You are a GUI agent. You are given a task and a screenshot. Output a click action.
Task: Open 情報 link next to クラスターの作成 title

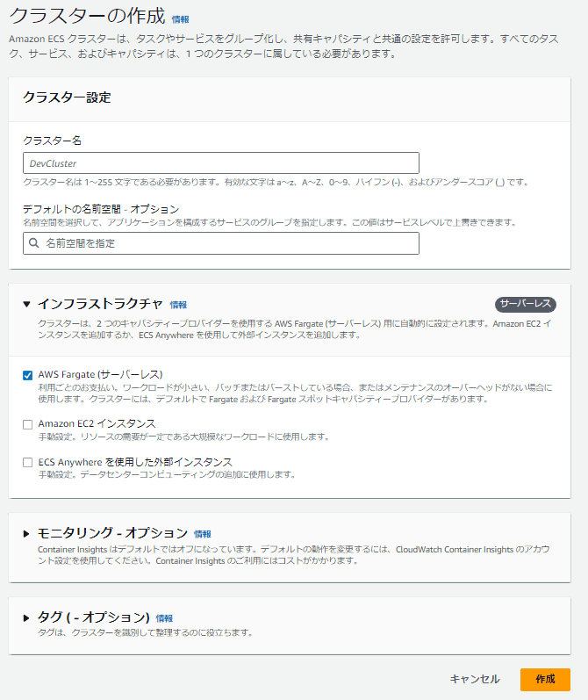(x=180, y=18)
